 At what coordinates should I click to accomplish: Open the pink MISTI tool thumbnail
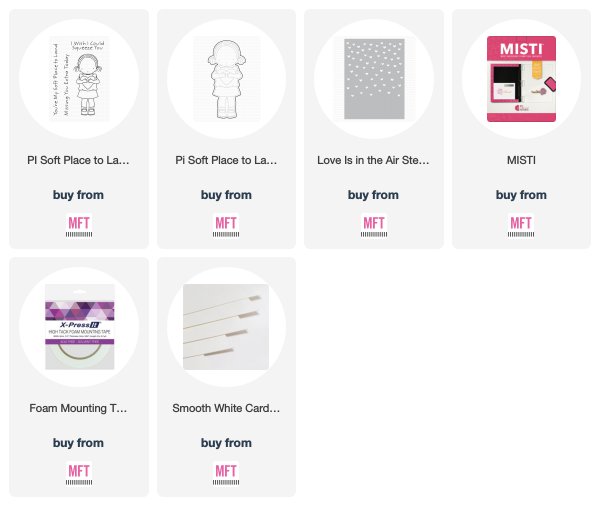pos(521,79)
